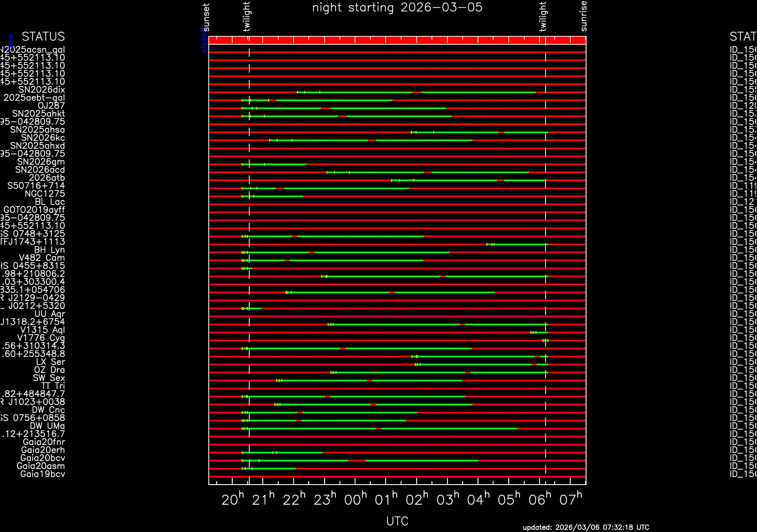Click the NGC1275 target name

[x=45, y=194]
